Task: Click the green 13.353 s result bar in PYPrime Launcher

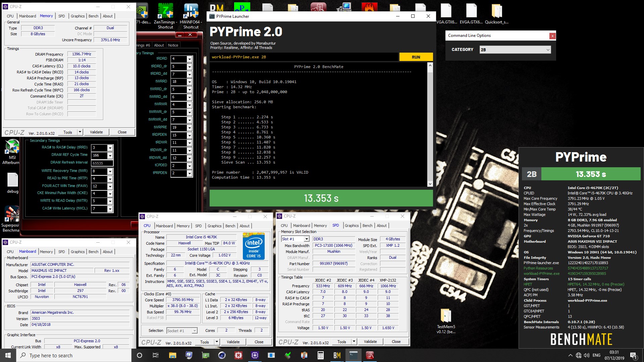Action: click(321, 198)
